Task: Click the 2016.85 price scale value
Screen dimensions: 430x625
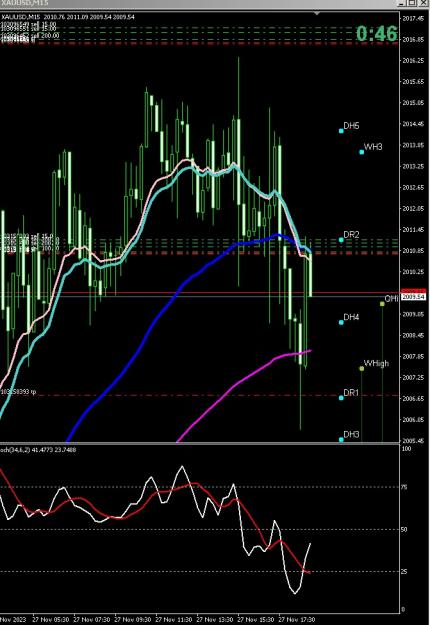Action: [x=413, y=39]
